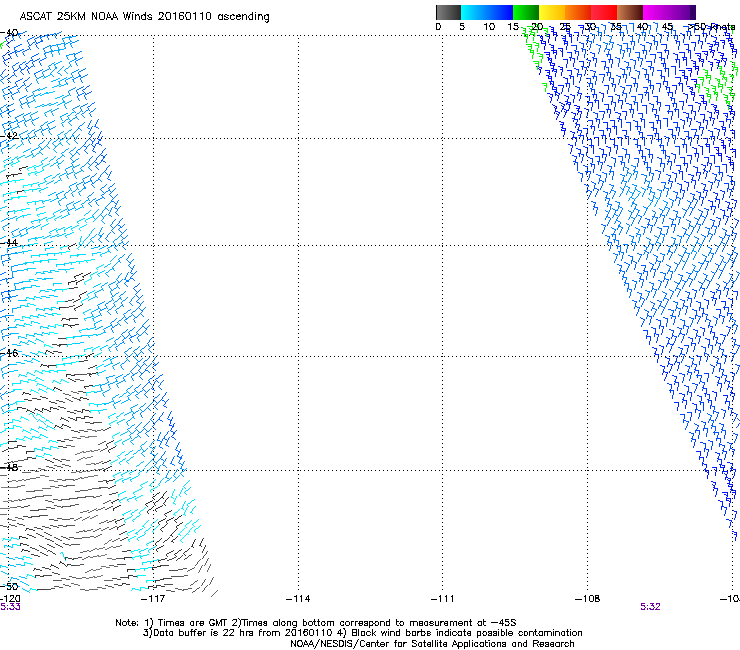Click the '-46' latitude axis label
Screen dimensions: 740x650
(x=9, y=353)
